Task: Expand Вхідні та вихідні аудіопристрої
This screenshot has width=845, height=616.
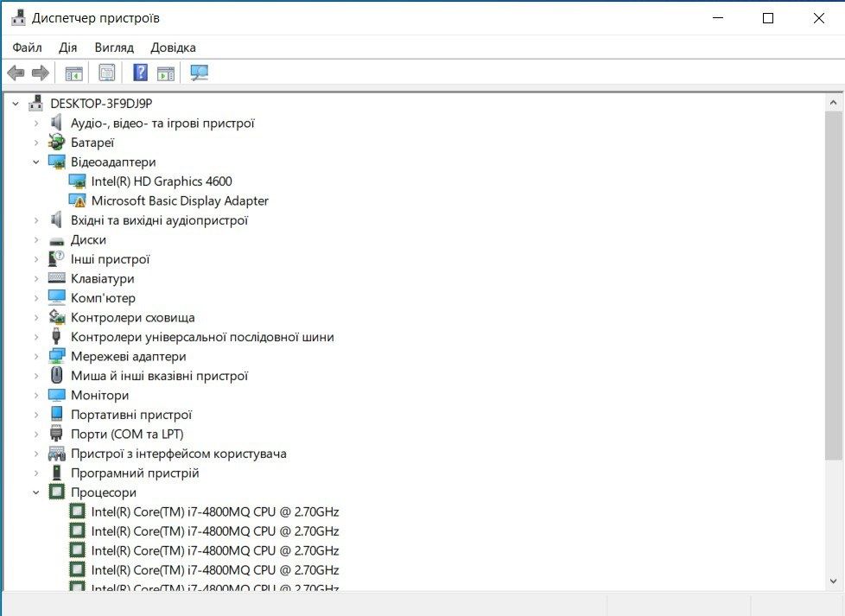Action: [36, 220]
